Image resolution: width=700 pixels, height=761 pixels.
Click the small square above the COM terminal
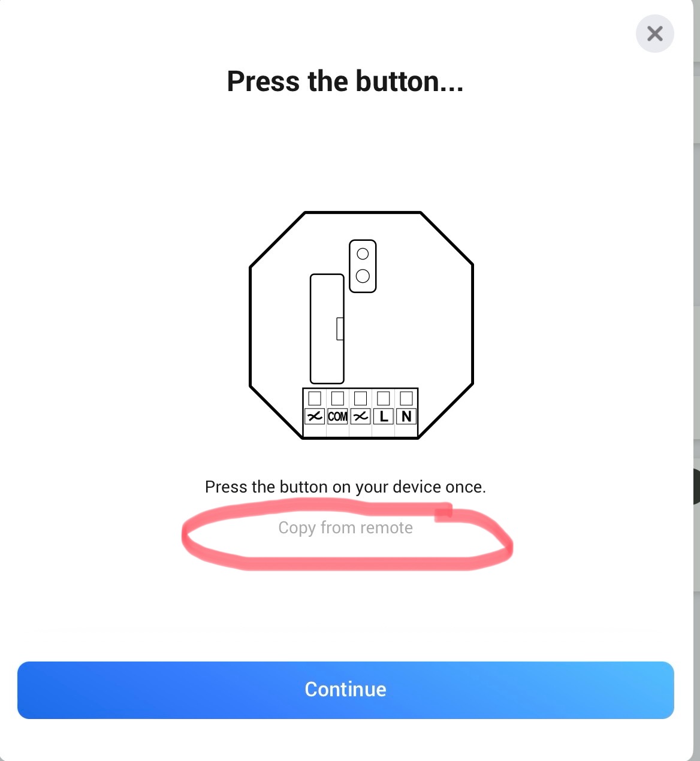(x=337, y=398)
